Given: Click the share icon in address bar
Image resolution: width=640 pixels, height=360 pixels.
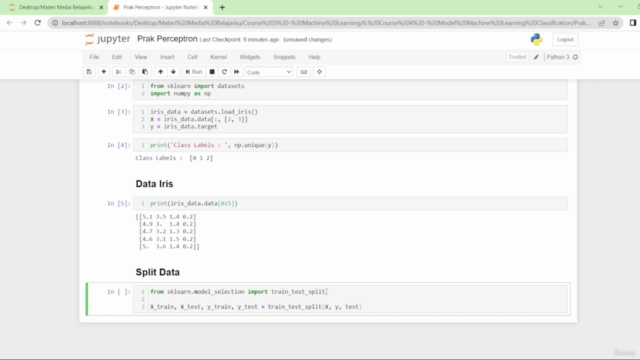Looking at the screenshot, I should [602, 23].
